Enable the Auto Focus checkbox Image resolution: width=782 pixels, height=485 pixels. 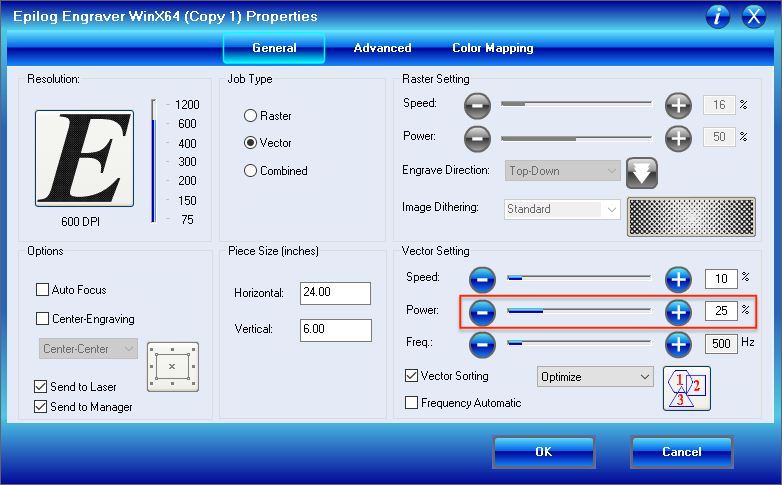(42, 289)
